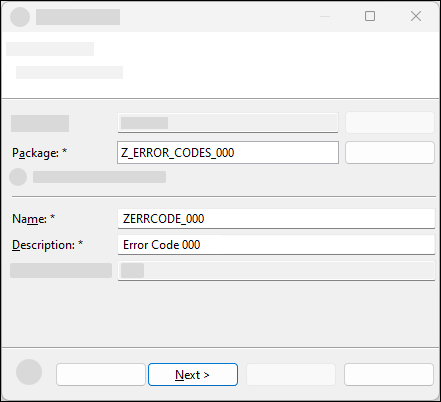Close the dialog with the X
This screenshot has height=402, width=441.
tap(416, 16)
